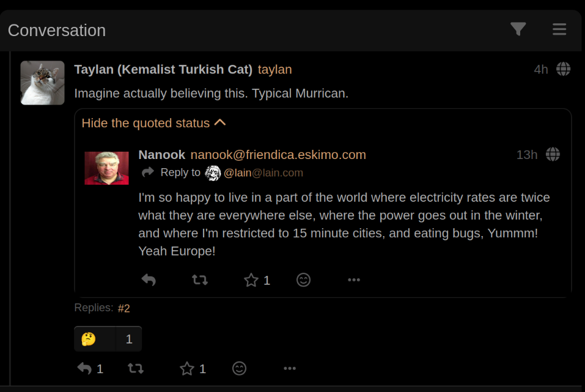Open more options on Taylan's post
This screenshot has width=585, height=392.
click(290, 369)
